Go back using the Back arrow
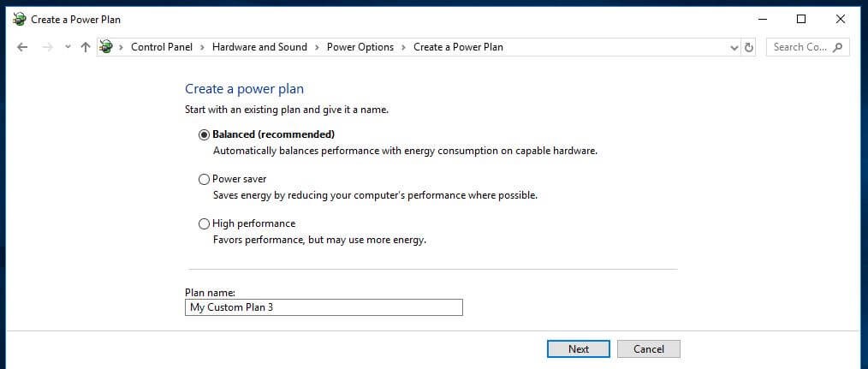 22,47
